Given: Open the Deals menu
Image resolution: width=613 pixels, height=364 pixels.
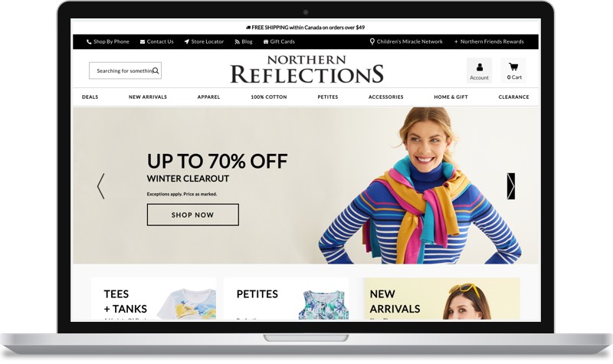Looking at the screenshot, I should click(90, 97).
